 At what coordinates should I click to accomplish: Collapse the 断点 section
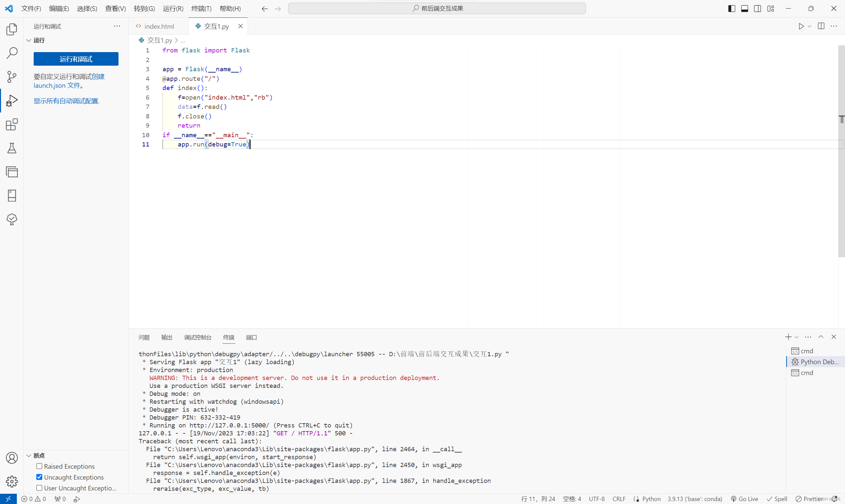point(28,455)
